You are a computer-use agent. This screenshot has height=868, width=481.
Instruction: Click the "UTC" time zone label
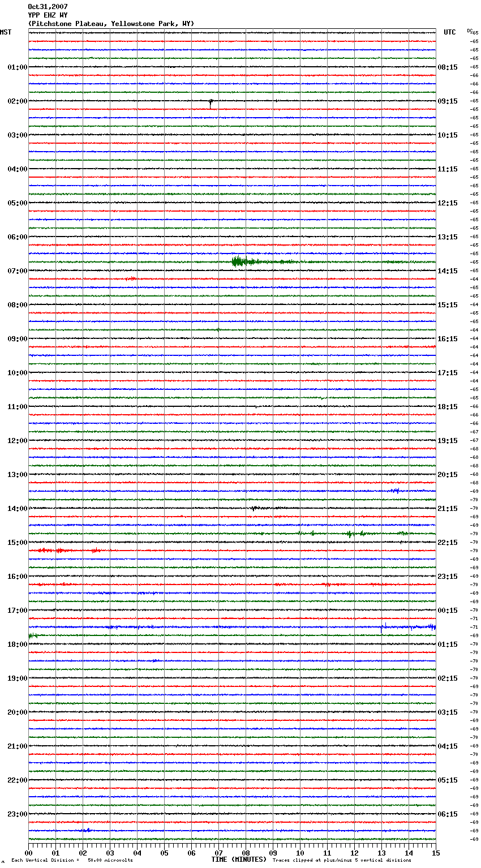pos(450,32)
